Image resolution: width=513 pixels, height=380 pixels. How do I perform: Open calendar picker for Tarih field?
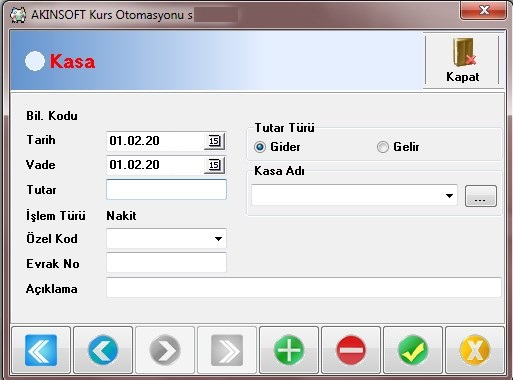(214, 141)
